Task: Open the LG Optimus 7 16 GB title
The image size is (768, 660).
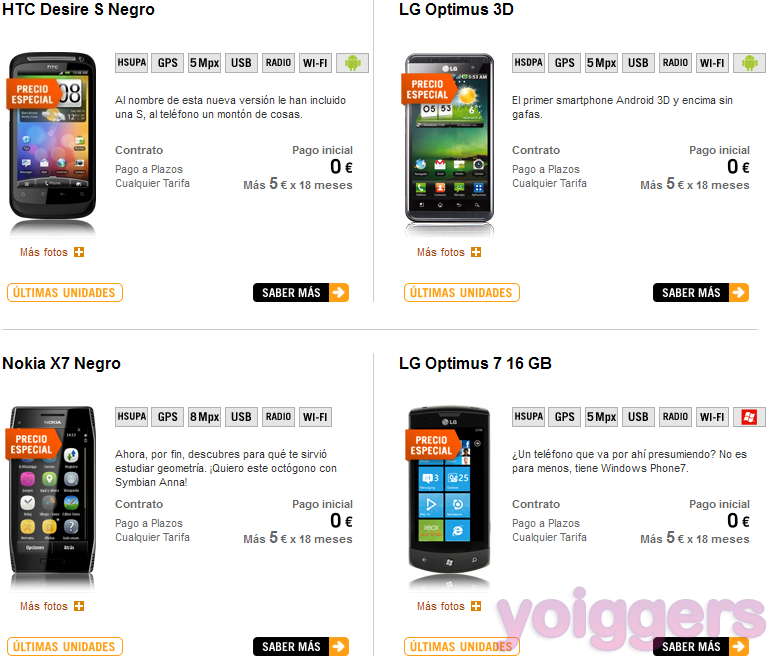Action: (x=475, y=363)
